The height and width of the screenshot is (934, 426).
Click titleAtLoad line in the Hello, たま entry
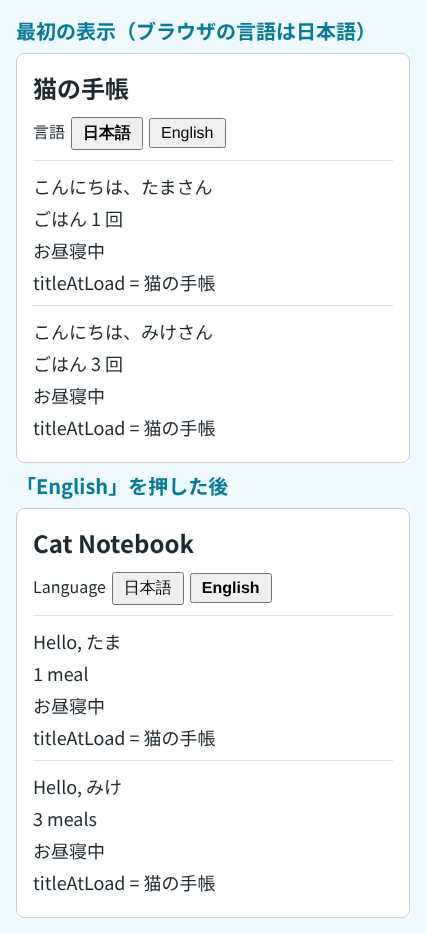(125, 739)
